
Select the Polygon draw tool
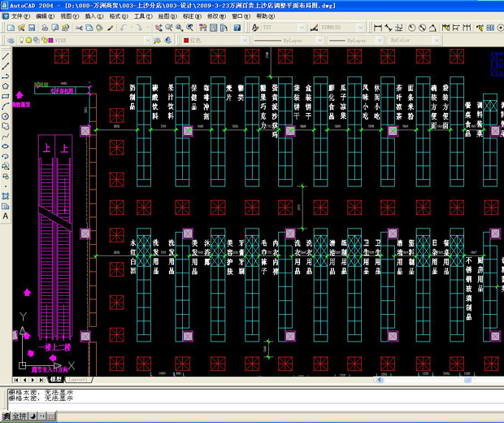pyautogui.click(x=6, y=85)
